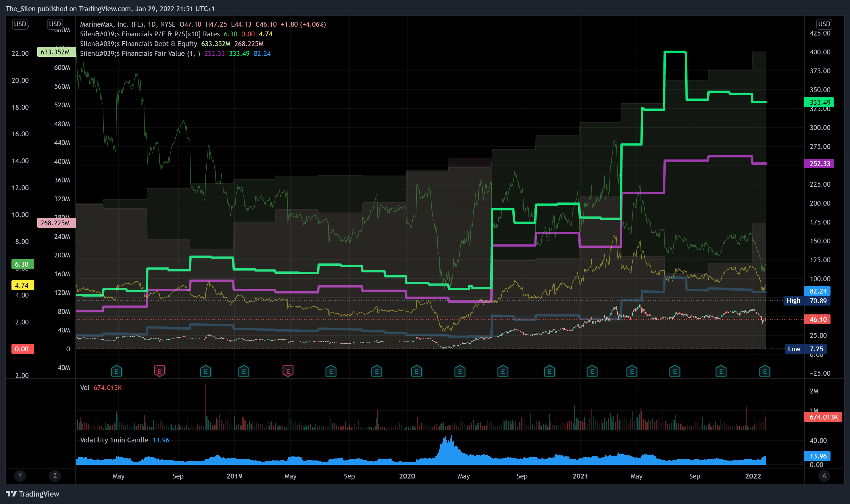850x504 pixels.
Task: Open USD selector on the millions scale
Action: [55, 24]
